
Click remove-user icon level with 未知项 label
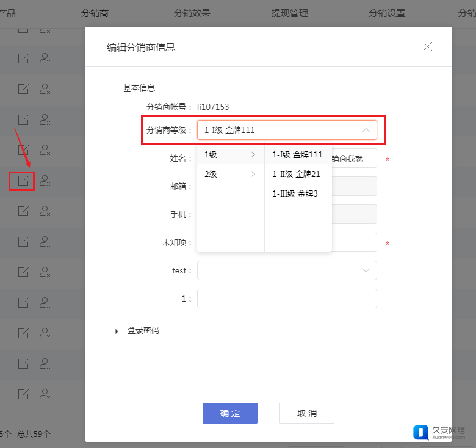(45, 242)
